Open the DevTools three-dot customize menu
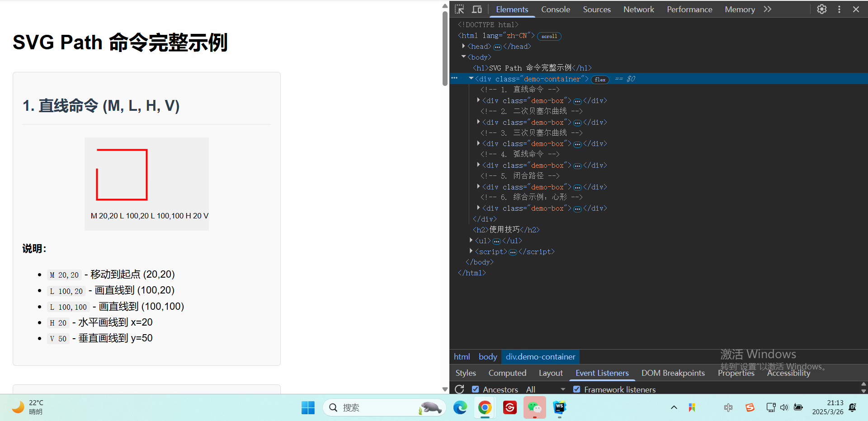 pyautogui.click(x=839, y=9)
